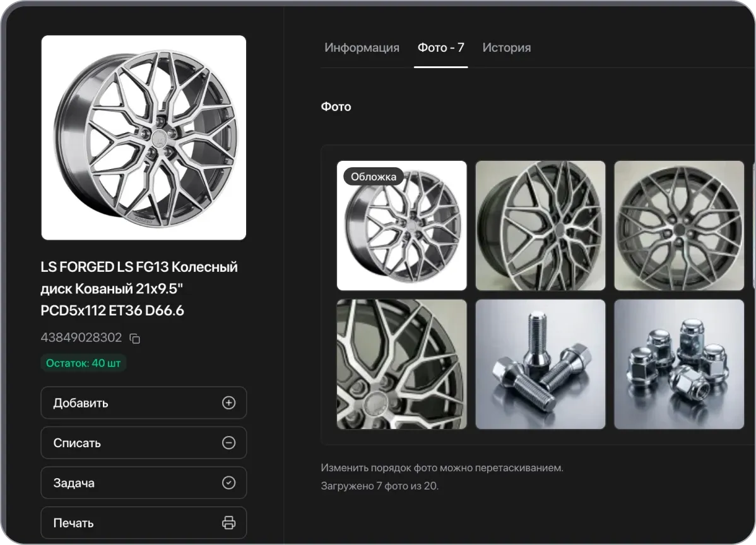Open the front-facing wheel photo thumbnail
The height and width of the screenshot is (545, 756).
tap(679, 226)
